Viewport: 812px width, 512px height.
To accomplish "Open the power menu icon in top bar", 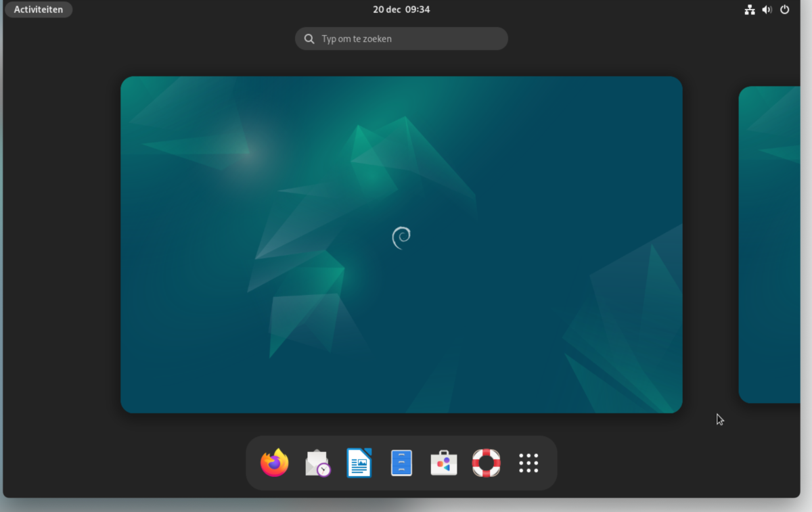I will (785, 9).
